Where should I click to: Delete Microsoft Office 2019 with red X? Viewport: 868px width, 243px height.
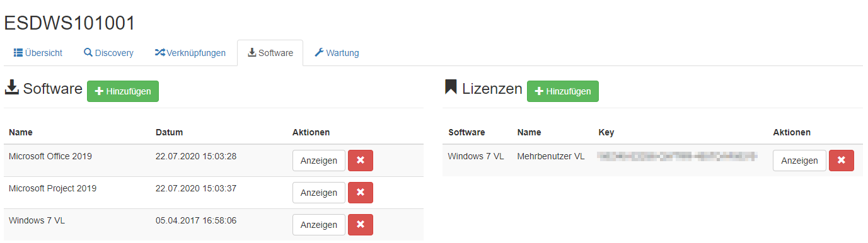pos(361,161)
